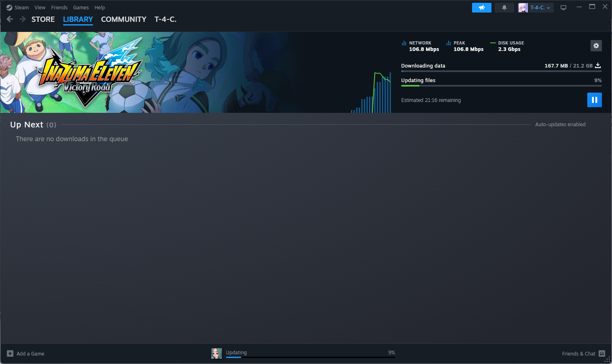Image resolution: width=612 pixels, height=364 pixels.
Task: Open the View menu
Action: [40, 8]
